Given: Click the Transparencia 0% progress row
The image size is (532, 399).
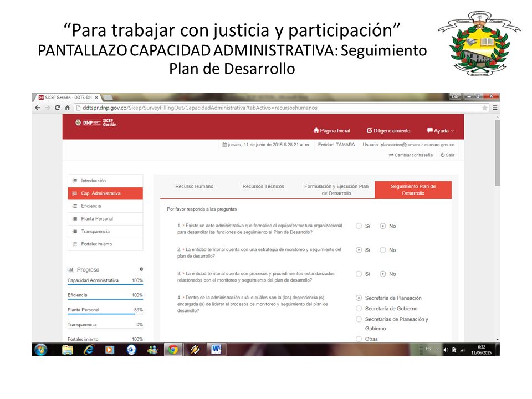Looking at the screenshot, I should [105, 325].
